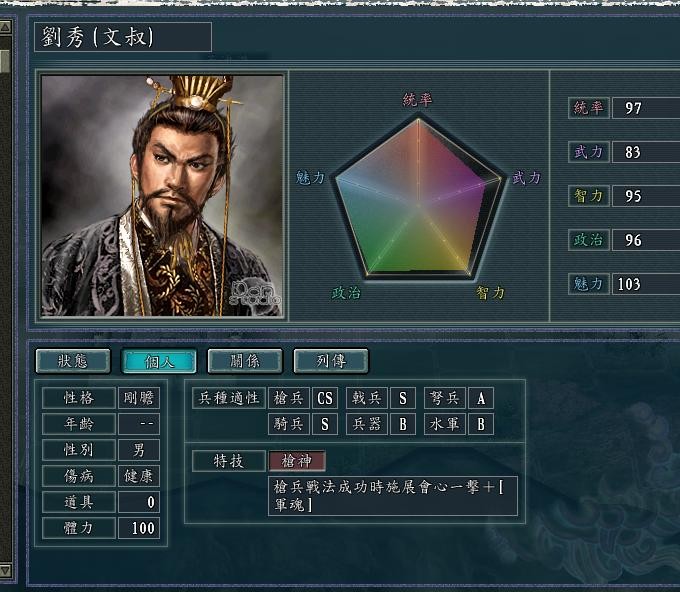The height and width of the screenshot is (592, 680).
Task: Click the scrollbar down arrow
Action: tap(5, 569)
